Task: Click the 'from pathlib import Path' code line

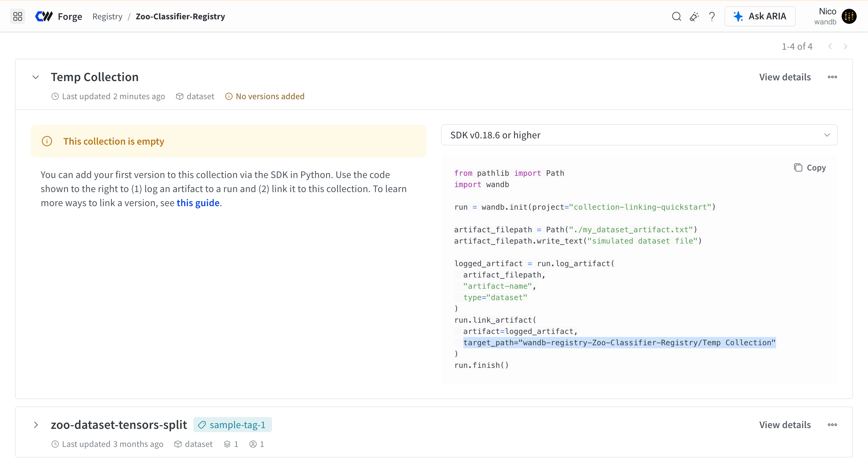Action: (x=509, y=173)
